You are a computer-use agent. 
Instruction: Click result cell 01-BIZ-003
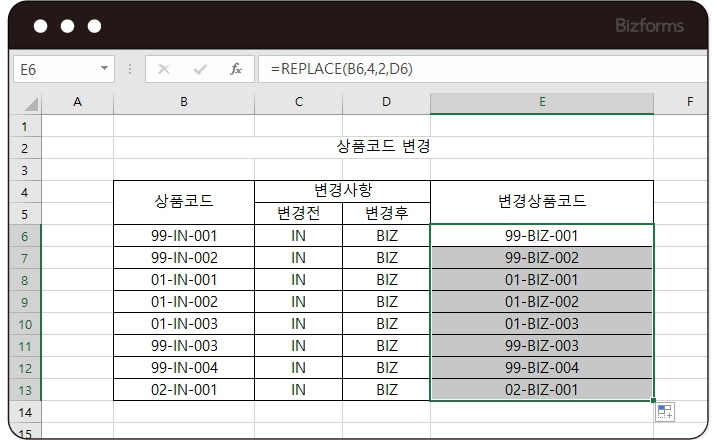(542, 324)
